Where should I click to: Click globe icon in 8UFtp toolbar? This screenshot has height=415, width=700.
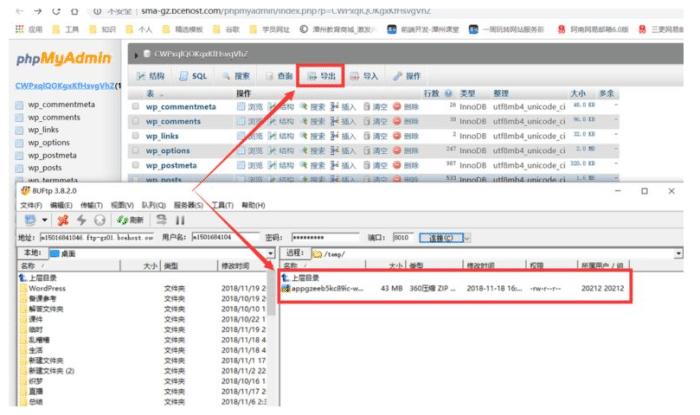(x=100, y=220)
